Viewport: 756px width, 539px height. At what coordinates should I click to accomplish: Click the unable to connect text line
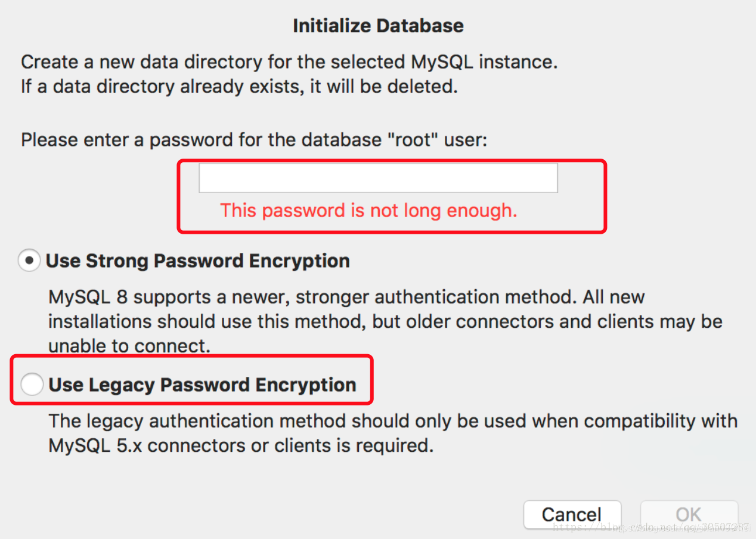coord(129,346)
